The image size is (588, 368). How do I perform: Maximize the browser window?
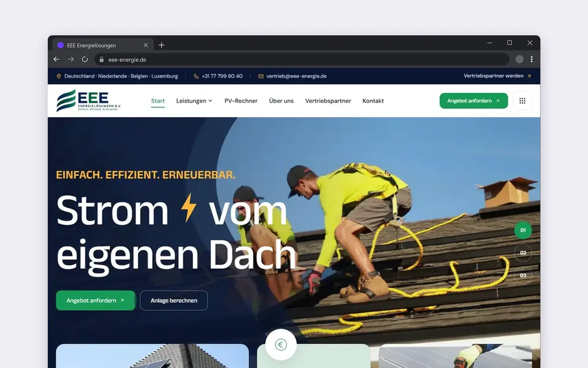pyautogui.click(x=509, y=43)
